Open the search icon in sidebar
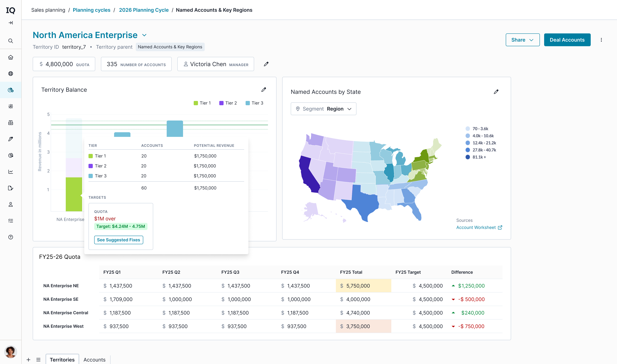617x364 pixels. tap(10, 41)
